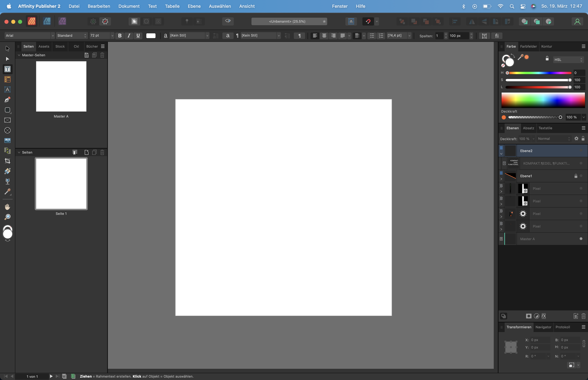Toggle the lock on Ebene1 layer
Viewport: 588px width, 380px height.
(576, 176)
